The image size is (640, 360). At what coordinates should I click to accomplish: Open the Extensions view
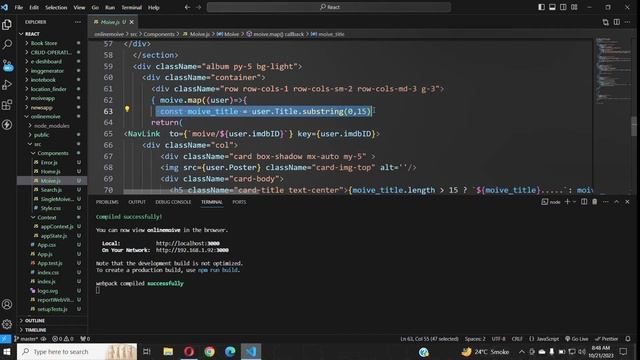click(7, 105)
